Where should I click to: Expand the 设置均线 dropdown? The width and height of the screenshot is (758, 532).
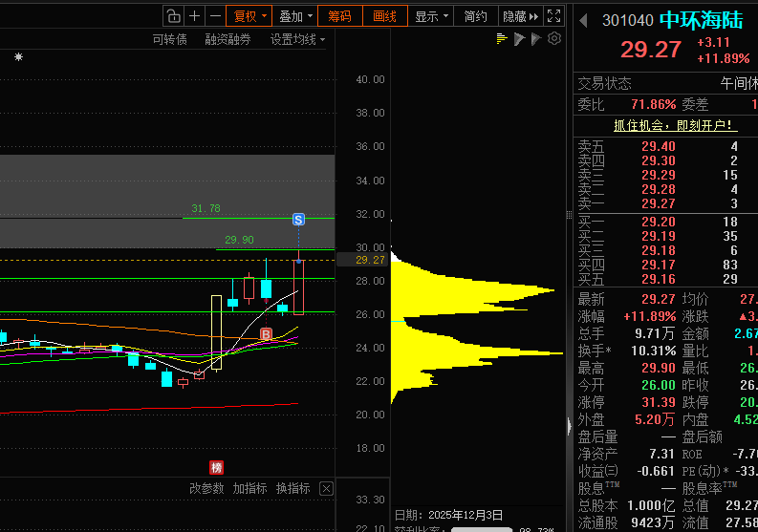(297, 39)
